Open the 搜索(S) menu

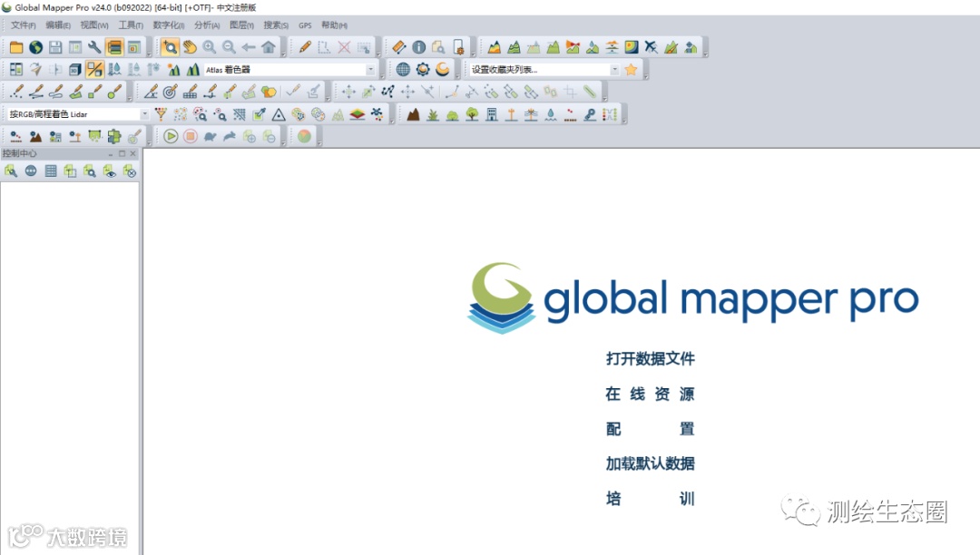276,25
